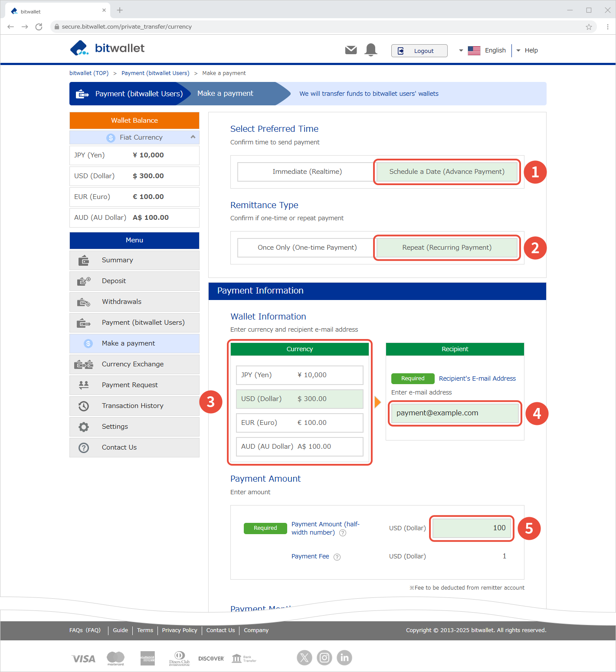Open the mail envelope messages icon
Screen dimensions: 616x672
(351, 50)
